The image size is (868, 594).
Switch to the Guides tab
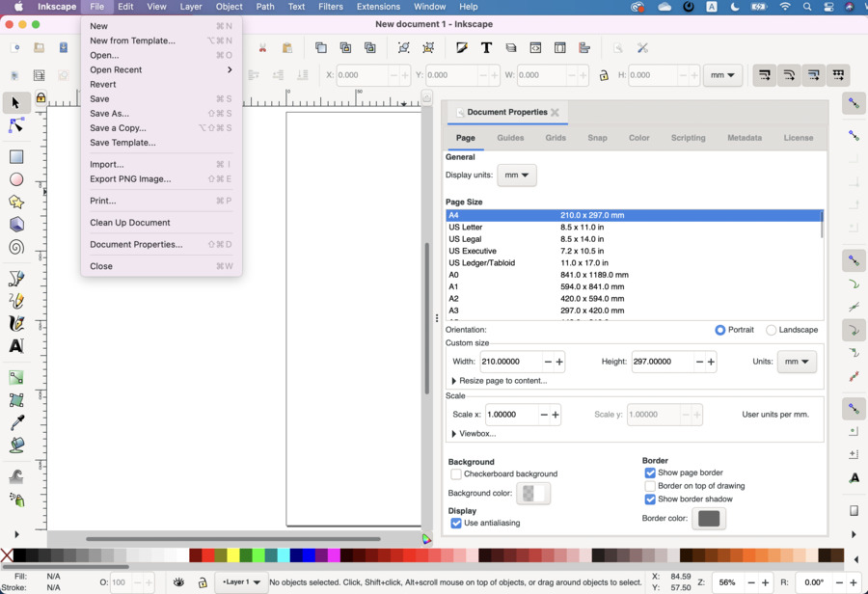tap(510, 138)
